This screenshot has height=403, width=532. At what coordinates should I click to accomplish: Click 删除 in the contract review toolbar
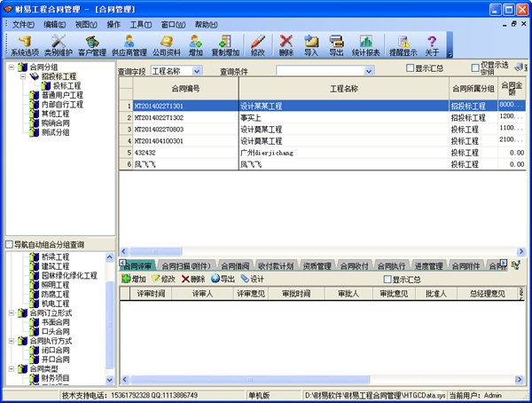(x=193, y=279)
